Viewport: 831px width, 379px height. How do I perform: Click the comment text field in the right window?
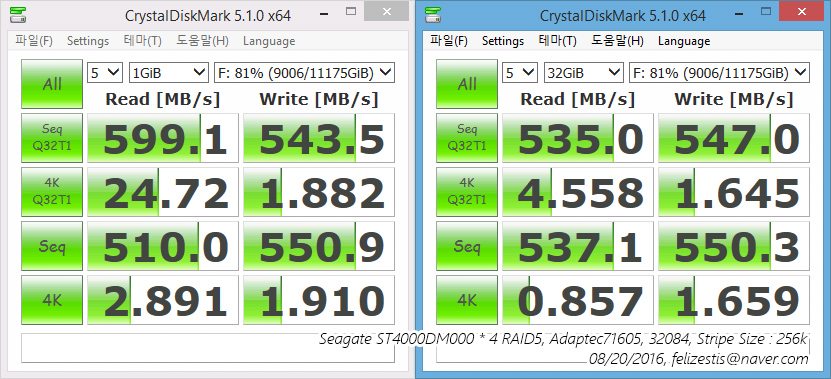623,348
